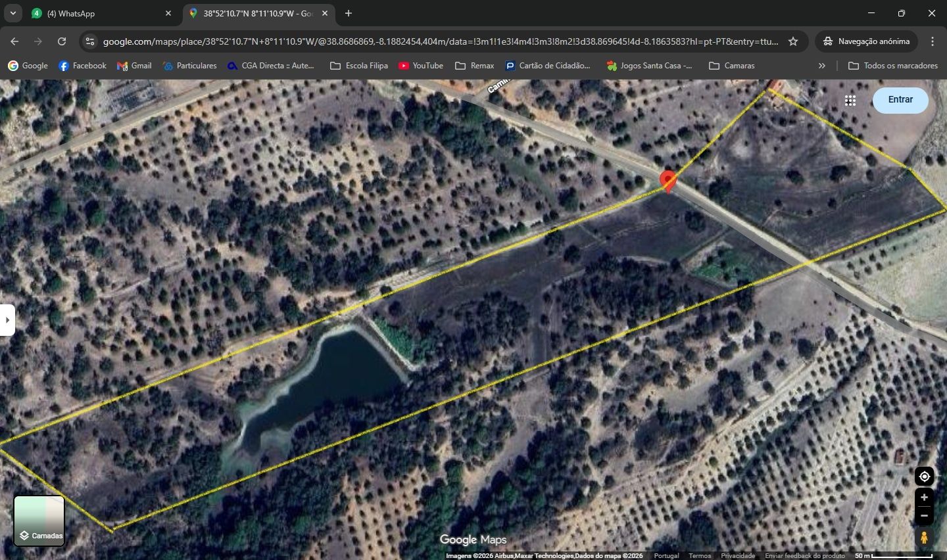
Task: Click the red location pin marker
Action: click(x=668, y=181)
